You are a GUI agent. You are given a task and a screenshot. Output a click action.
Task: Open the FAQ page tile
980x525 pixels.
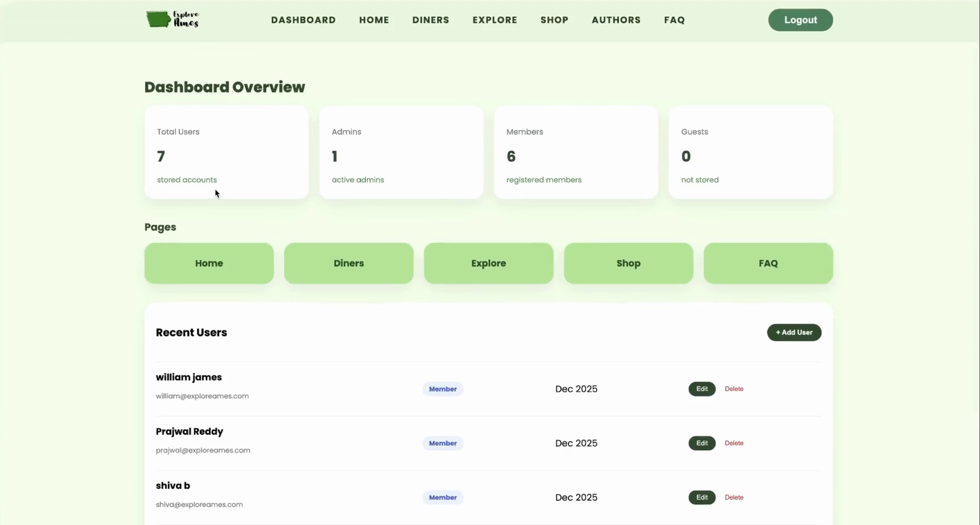[x=768, y=263]
